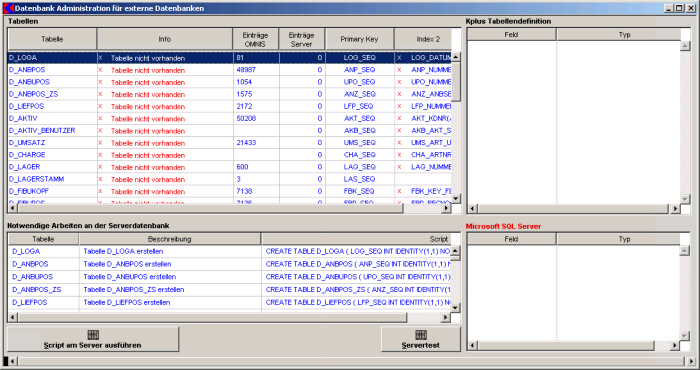The width and height of the screenshot is (700, 370).
Task: Click the red X icon beside ANP_NUMME index
Action: pyautogui.click(x=399, y=70)
